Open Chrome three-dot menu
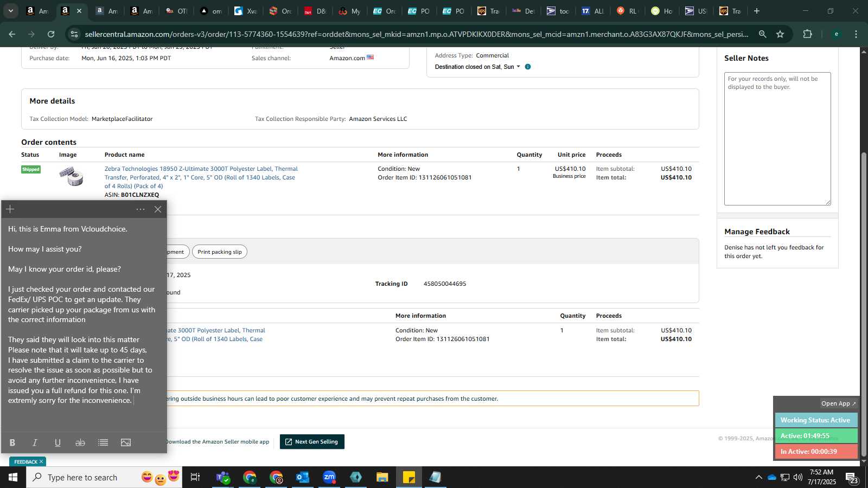Viewport: 868px width, 488px height. [856, 34]
